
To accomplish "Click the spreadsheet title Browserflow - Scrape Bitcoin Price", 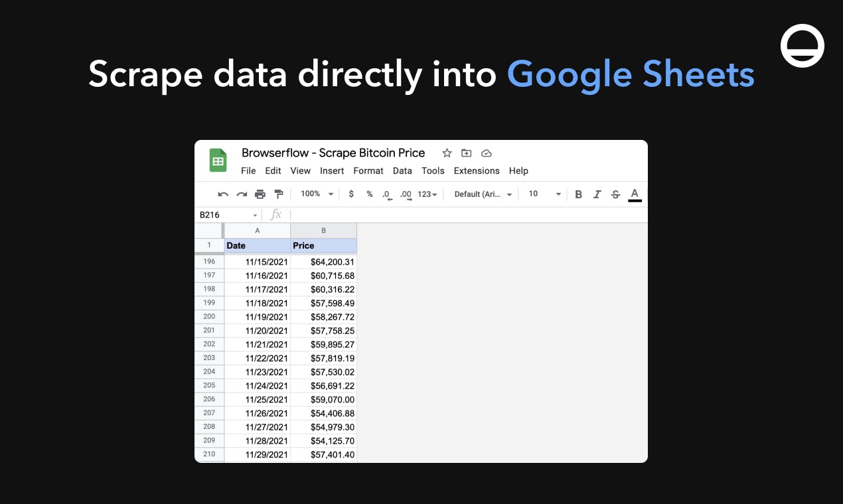I will click(x=333, y=153).
